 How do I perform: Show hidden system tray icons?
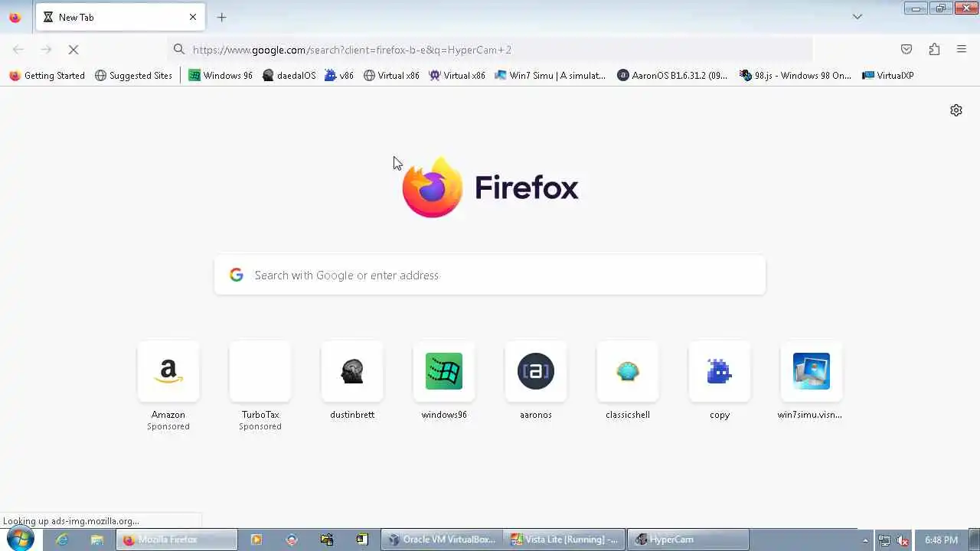(866, 540)
